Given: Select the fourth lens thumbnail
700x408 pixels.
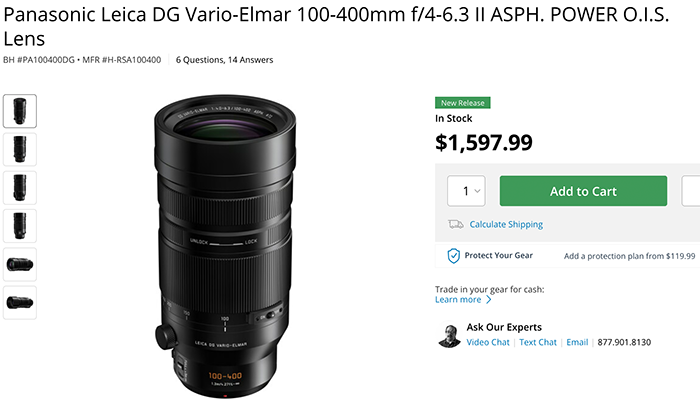Looking at the screenshot, I should point(20,226).
